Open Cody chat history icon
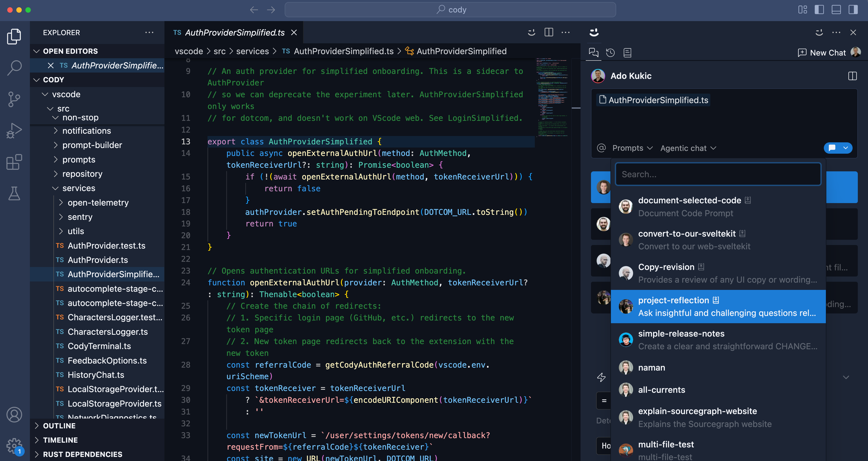Image resolution: width=868 pixels, height=461 pixels. coord(610,52)
